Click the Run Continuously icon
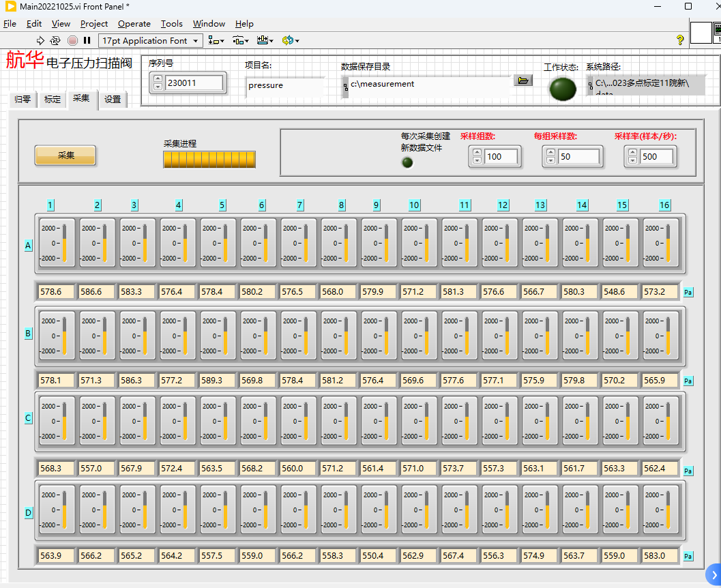The image size is (721, 588). (56, 41)
